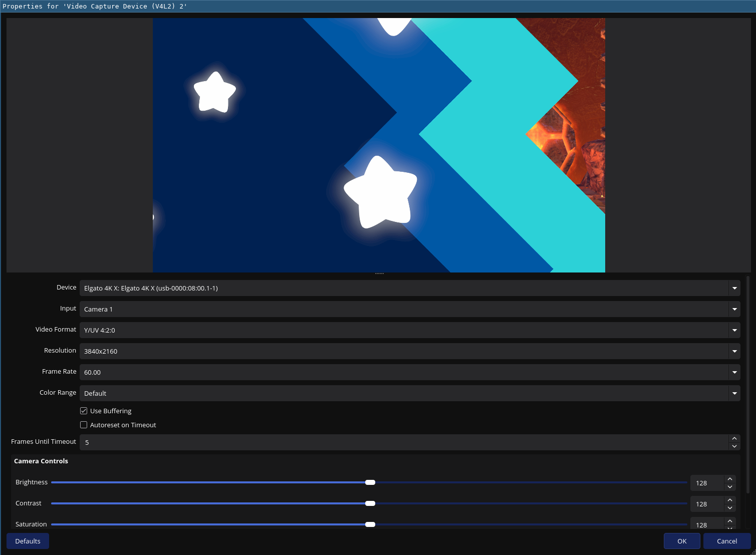Increase Saturation value with up arrow
Image resolution: width=756 pixels, height=555 pixels.
point(730,521)
